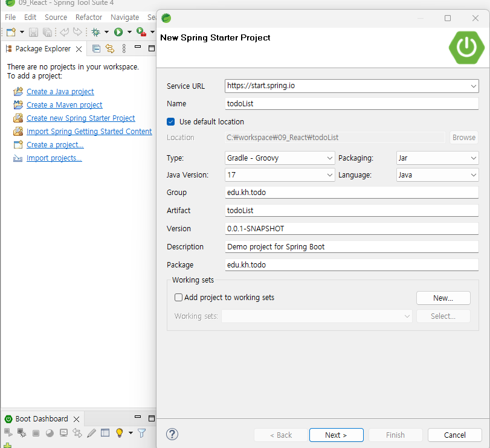Close the Boot Dashboard tab
The height and width of the screenshot is (448, 490).
(76, 419)
